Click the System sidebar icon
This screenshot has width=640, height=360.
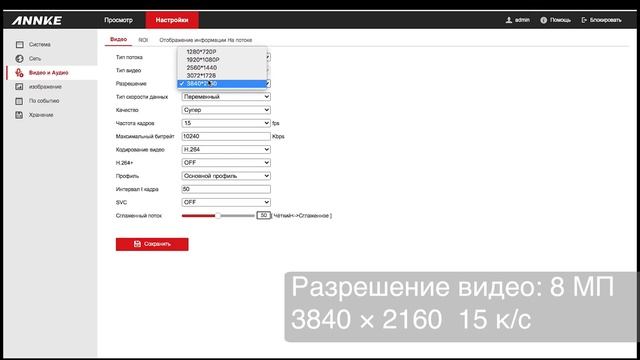point(19,44)
